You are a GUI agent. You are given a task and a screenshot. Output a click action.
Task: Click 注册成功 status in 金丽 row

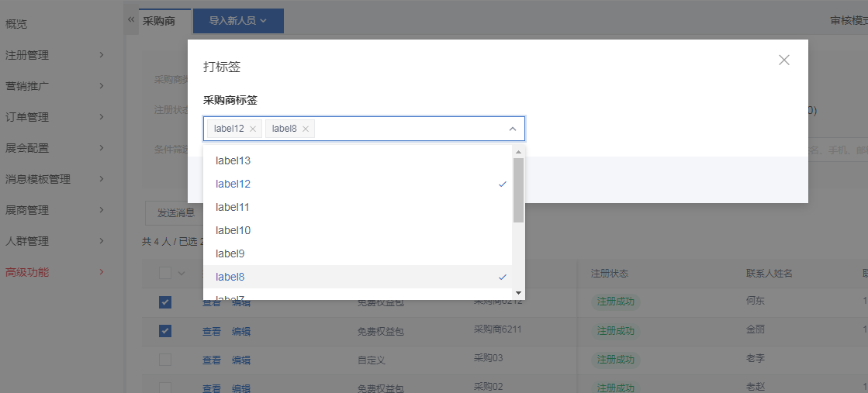point(616,331)
